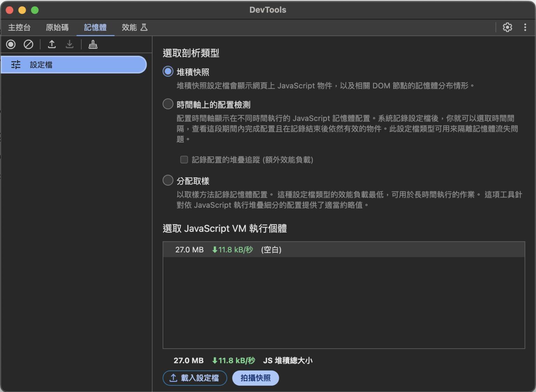This screenshot has height=392, width=536.
Task: Click the save profile download icon
Action: click(70, 44)
